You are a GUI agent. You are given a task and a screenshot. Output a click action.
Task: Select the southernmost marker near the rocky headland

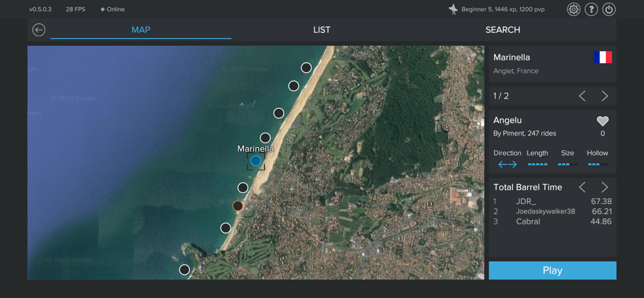pos(184,270)
